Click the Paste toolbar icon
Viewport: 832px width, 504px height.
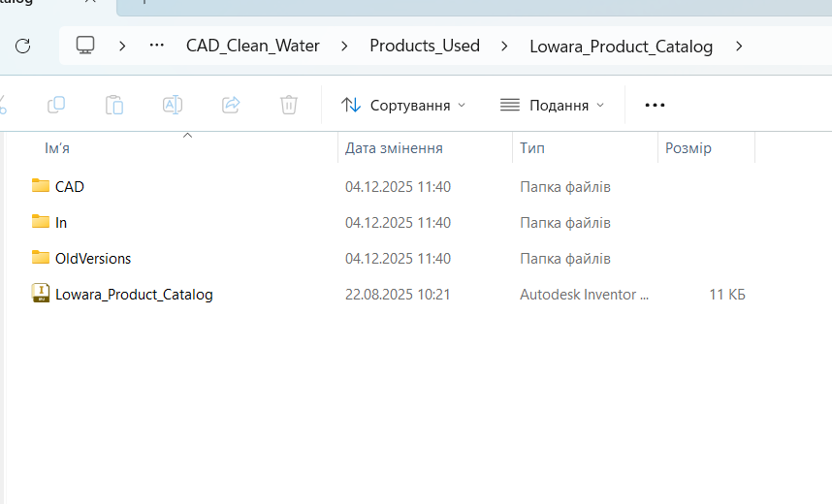[114, 105]
